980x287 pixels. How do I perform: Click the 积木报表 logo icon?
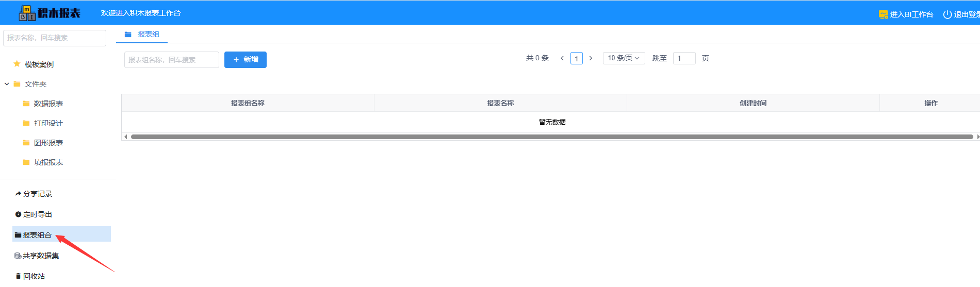[x=27, y=13]
